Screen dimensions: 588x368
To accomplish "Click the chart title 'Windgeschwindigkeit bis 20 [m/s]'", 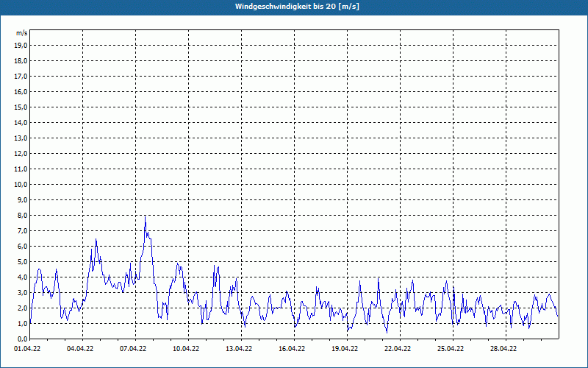I will pyautogui.click(x=297, y=7).
